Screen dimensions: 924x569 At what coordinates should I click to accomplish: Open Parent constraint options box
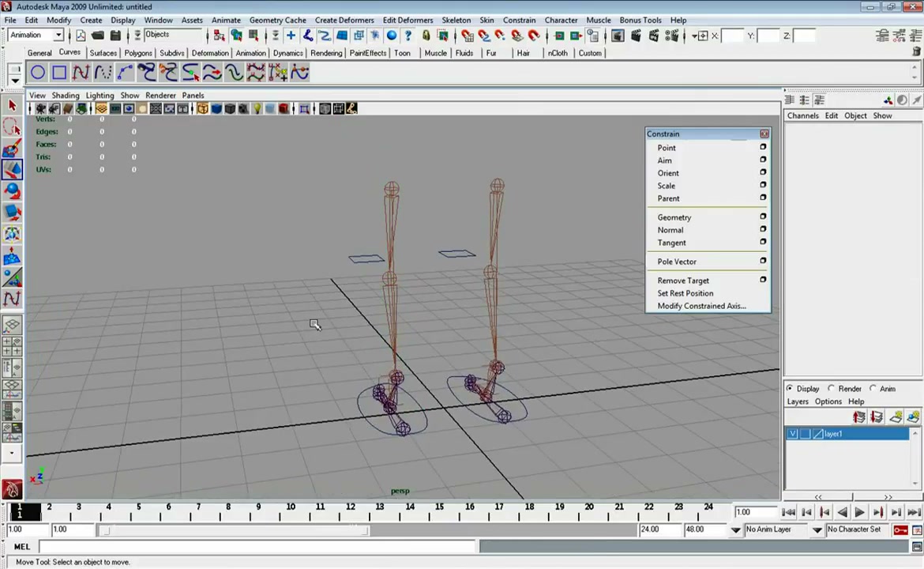(763, 198)
